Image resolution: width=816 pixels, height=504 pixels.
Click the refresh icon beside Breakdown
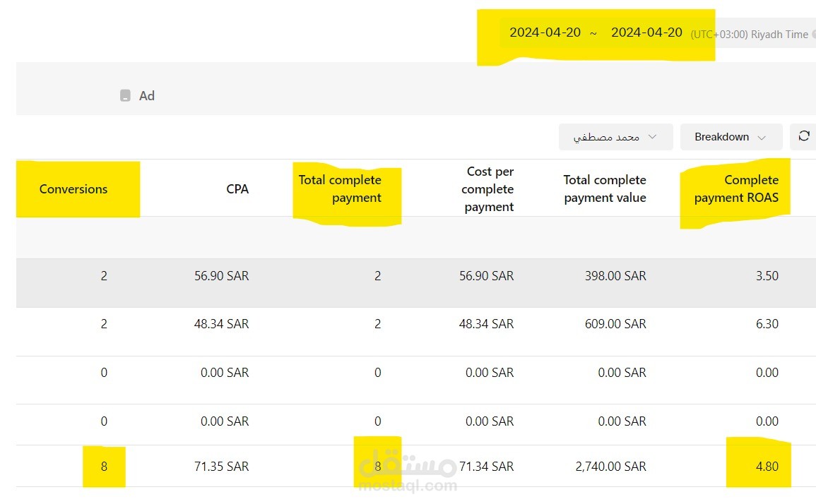pyautogui.click(x=804, y=136)
